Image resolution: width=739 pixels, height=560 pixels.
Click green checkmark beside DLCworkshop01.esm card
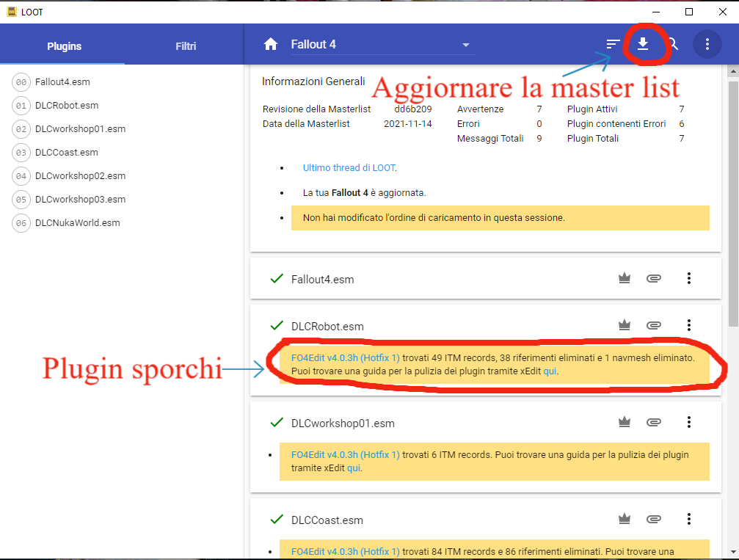(x=277, y=422)
